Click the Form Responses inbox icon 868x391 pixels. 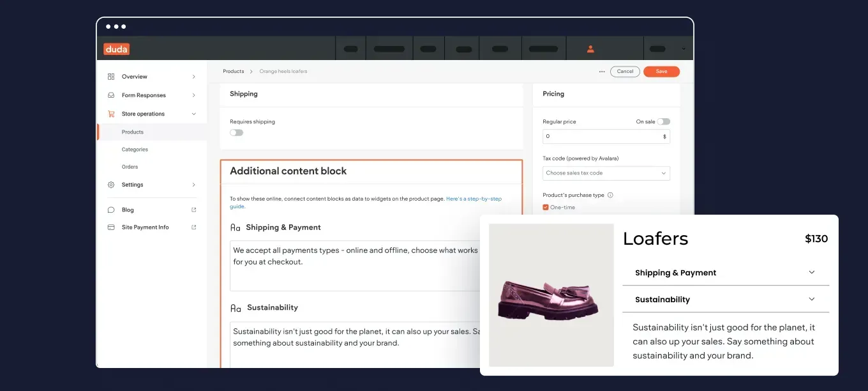111,95
